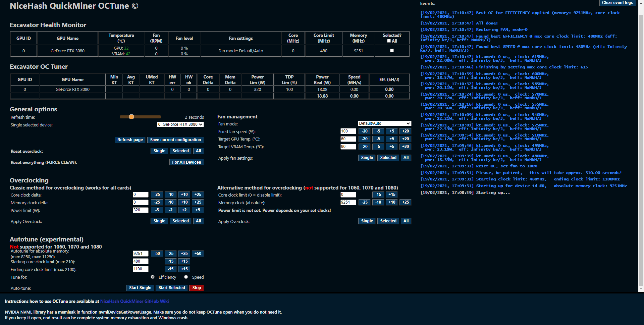Stop the running auto-tune

coord(196,288)
